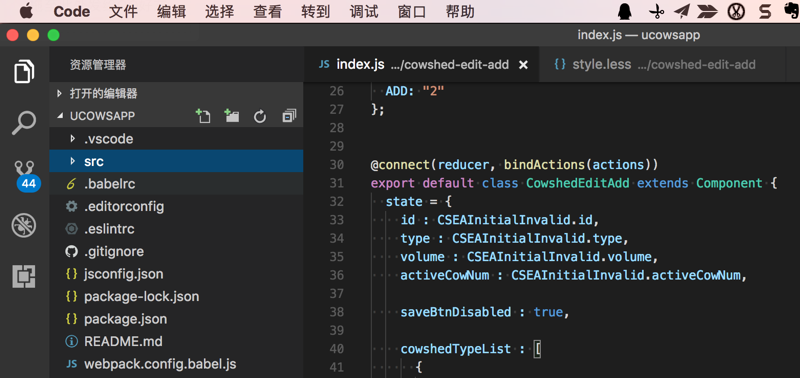Click line number 33 in the gutter
800x378 pixels.
click(x=336, y=220)
